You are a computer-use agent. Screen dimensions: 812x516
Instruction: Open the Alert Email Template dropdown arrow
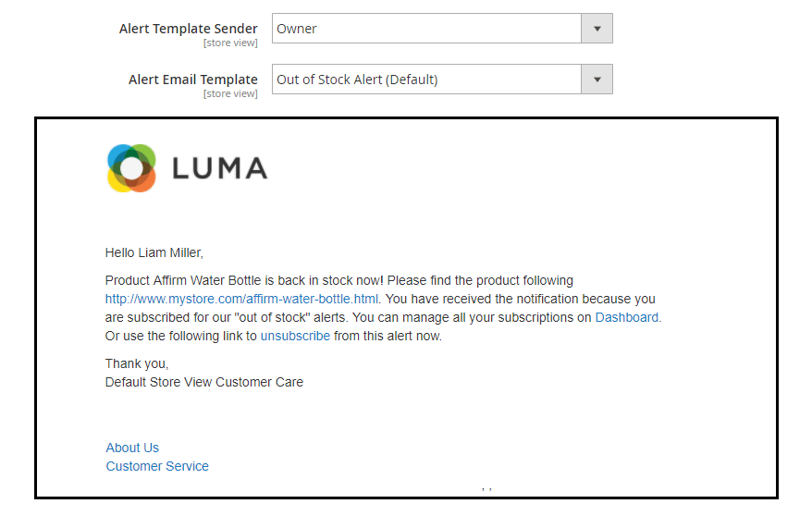pos(597,80)
